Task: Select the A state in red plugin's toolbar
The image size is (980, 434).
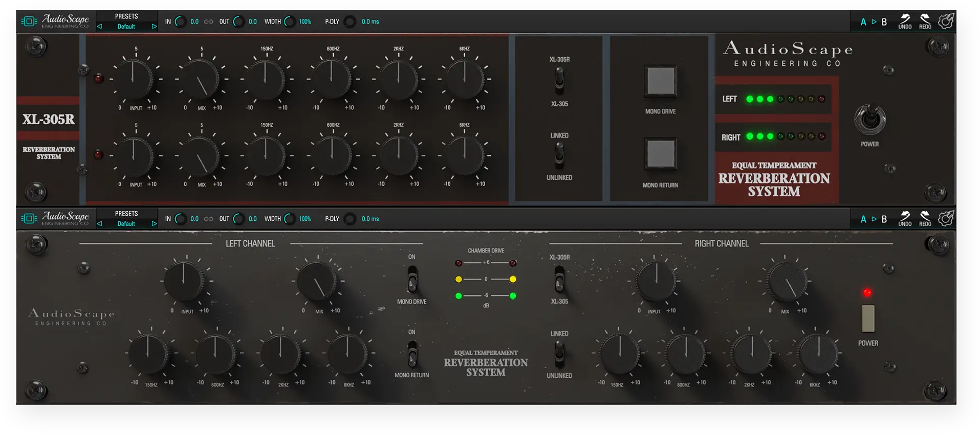Action: [x=863, y=22]
